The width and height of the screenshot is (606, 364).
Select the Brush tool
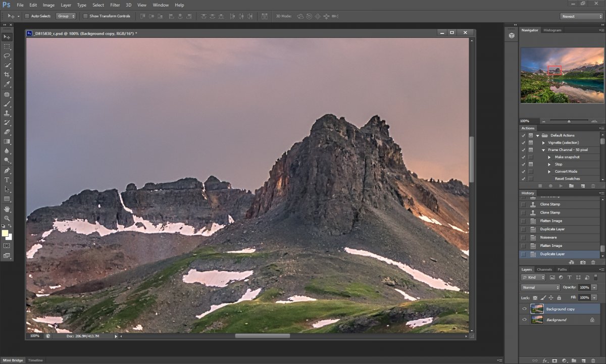(7, 103)
